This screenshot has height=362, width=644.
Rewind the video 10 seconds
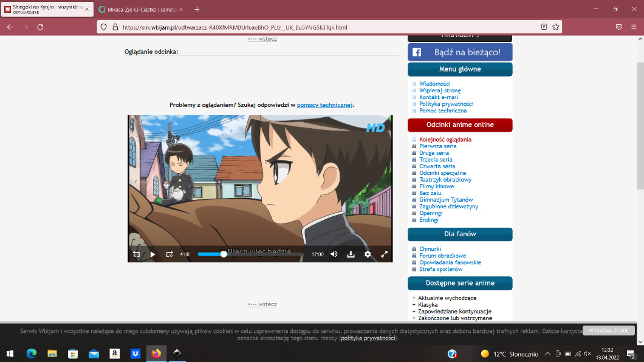point(136,254)
